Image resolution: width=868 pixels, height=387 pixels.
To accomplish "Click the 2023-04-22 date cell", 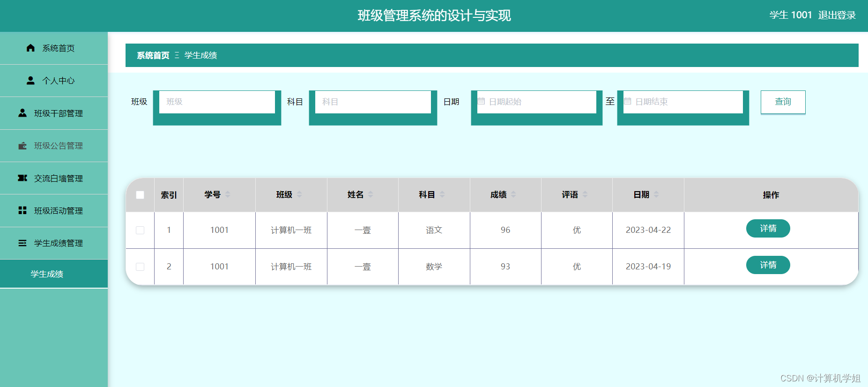I will click(648, 230).
